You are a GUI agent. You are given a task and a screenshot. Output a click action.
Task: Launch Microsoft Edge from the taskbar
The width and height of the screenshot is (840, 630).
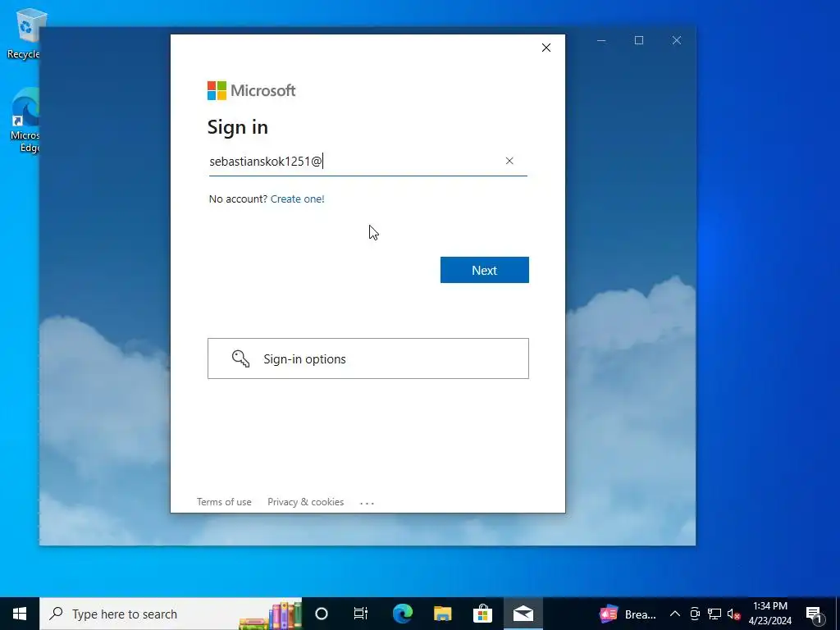coord(402,614)
